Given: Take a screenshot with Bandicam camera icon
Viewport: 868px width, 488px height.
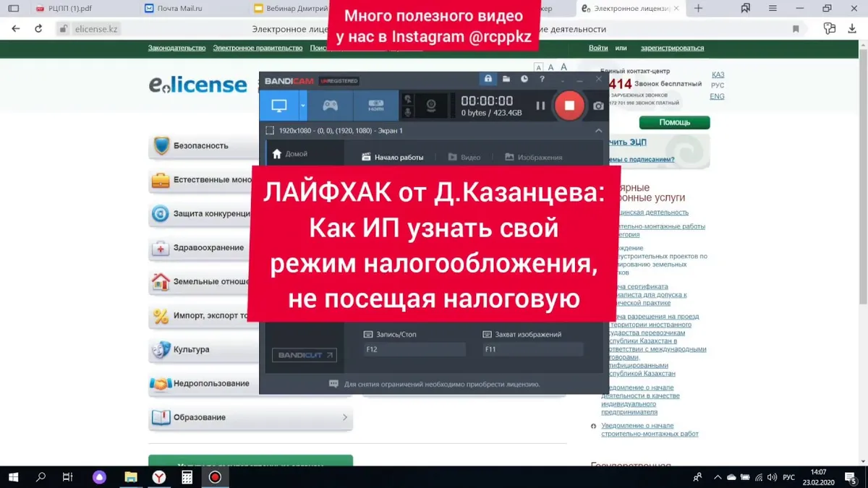Looking at the screenshot, I should click(x=598, y=106).
